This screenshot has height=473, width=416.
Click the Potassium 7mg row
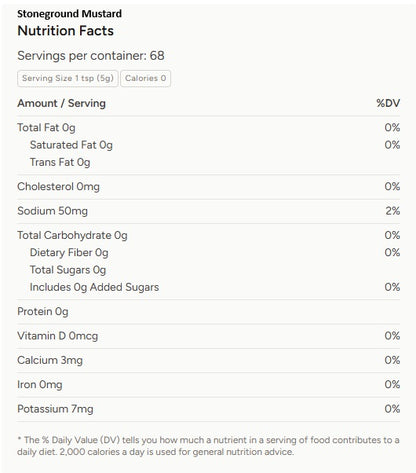(x=209, y=409)
